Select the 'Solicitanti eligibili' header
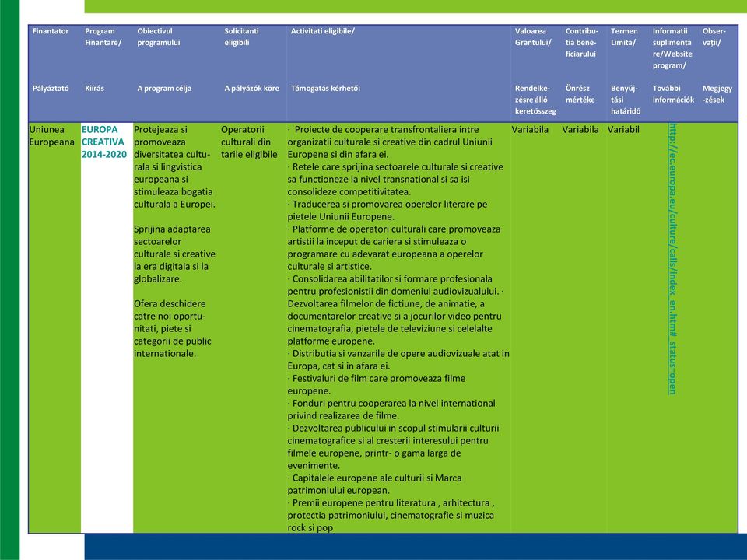747x560 pixels. click(x=241, y=37)
